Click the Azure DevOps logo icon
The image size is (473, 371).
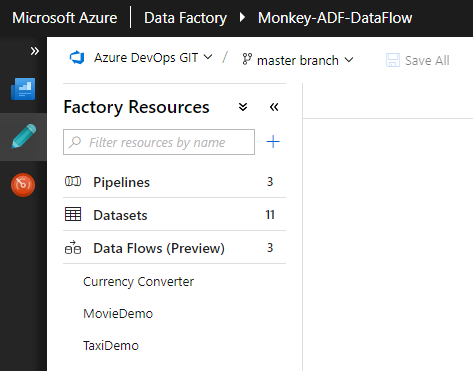77,58
